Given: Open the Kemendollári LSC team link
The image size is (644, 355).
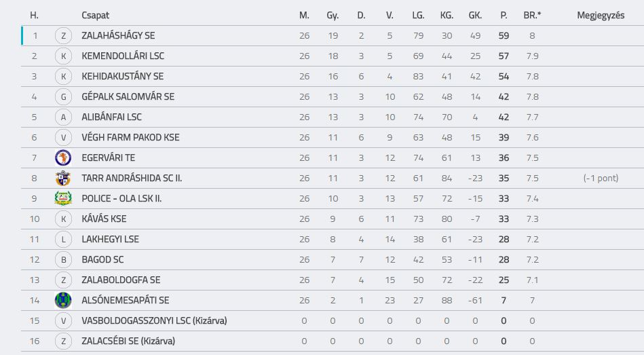Looking at the screenshot, I should coord(123,56).
